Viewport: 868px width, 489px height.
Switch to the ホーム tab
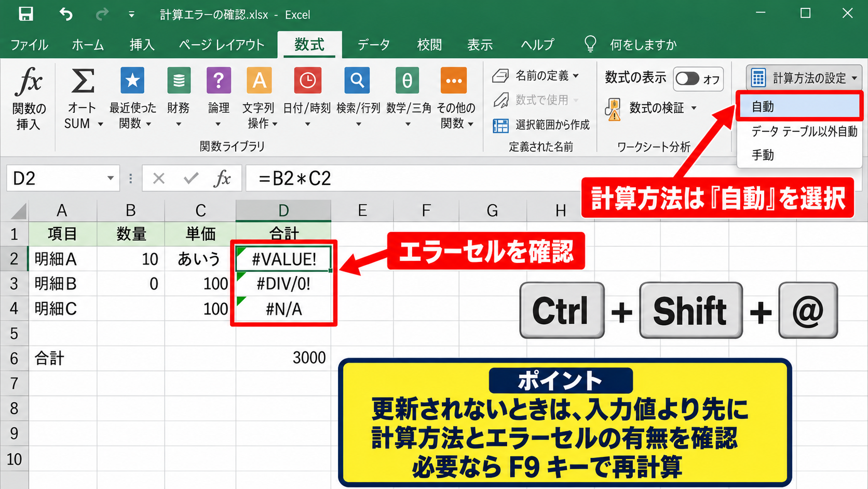(x=88, y=45)
